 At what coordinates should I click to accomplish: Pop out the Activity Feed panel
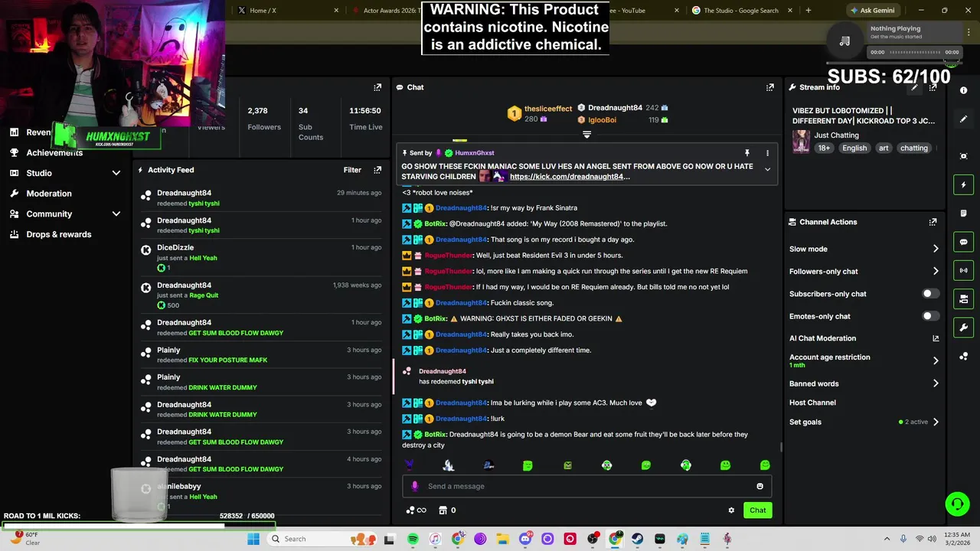tap(377, 170)
